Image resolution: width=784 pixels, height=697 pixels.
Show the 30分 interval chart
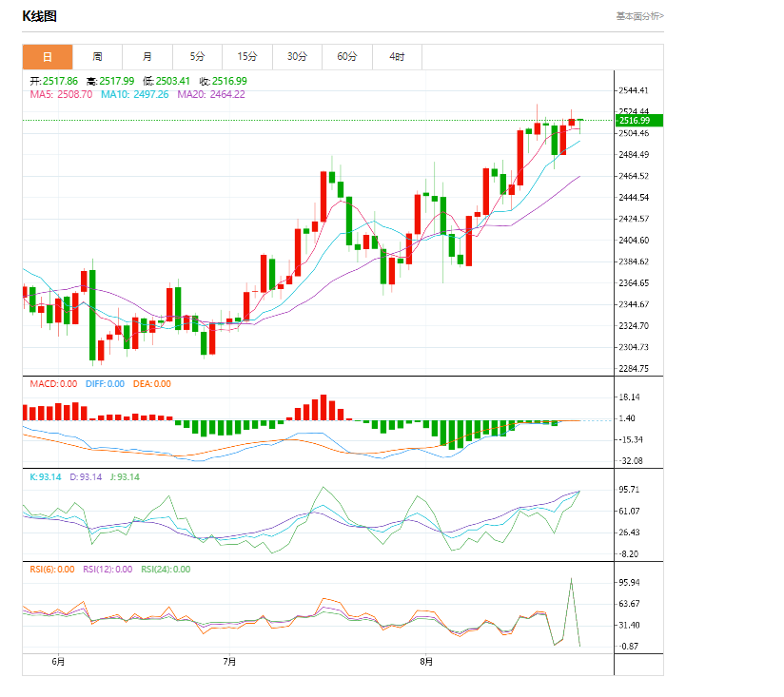pyautogui.click(x=297, y=57)
